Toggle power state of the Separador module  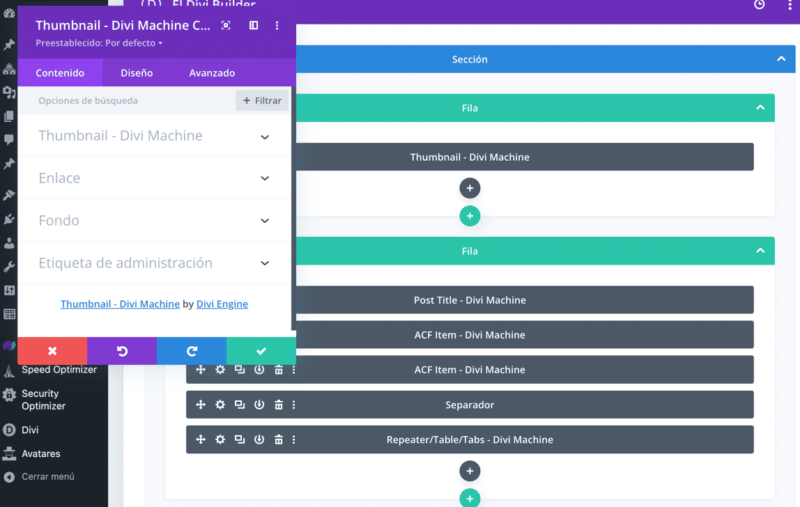tap(259, 405)
